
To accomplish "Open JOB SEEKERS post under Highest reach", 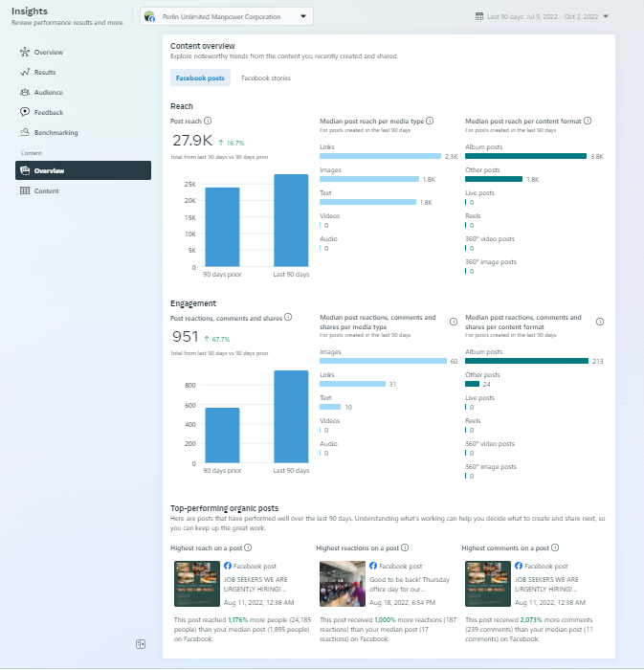I will [255, 584].
